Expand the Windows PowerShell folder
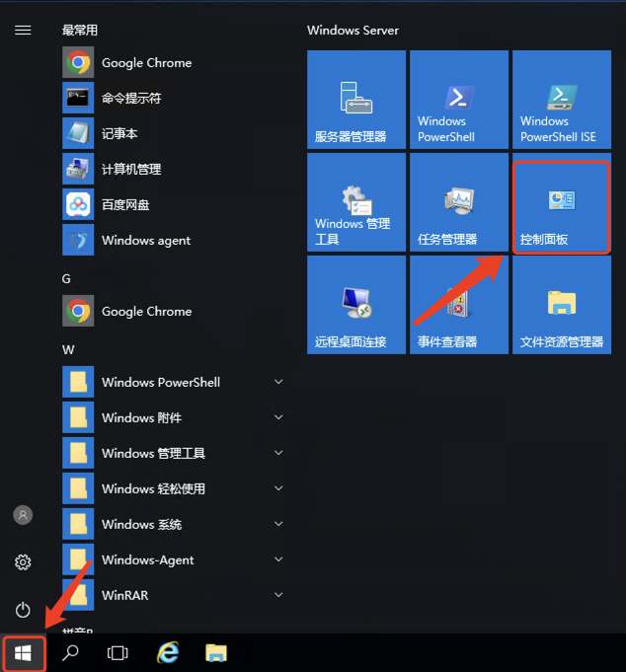626x672 pixels. (x=174, y=382)
